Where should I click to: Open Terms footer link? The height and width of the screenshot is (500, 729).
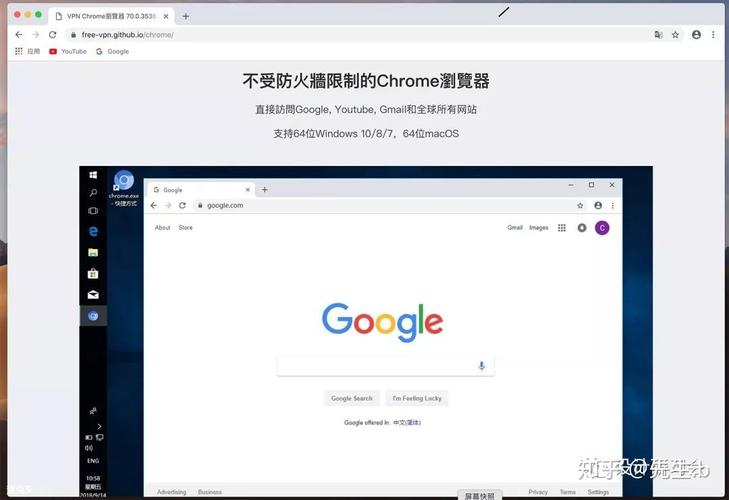coord(567,492)
